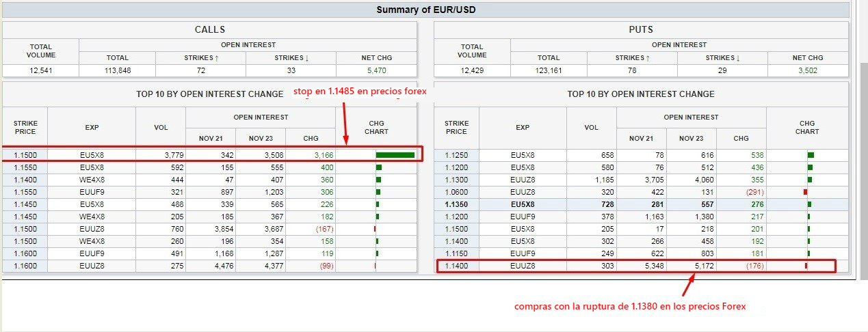Select the 1.1400 EUUZ8 strike in Puts table

(x=456, y=266)
